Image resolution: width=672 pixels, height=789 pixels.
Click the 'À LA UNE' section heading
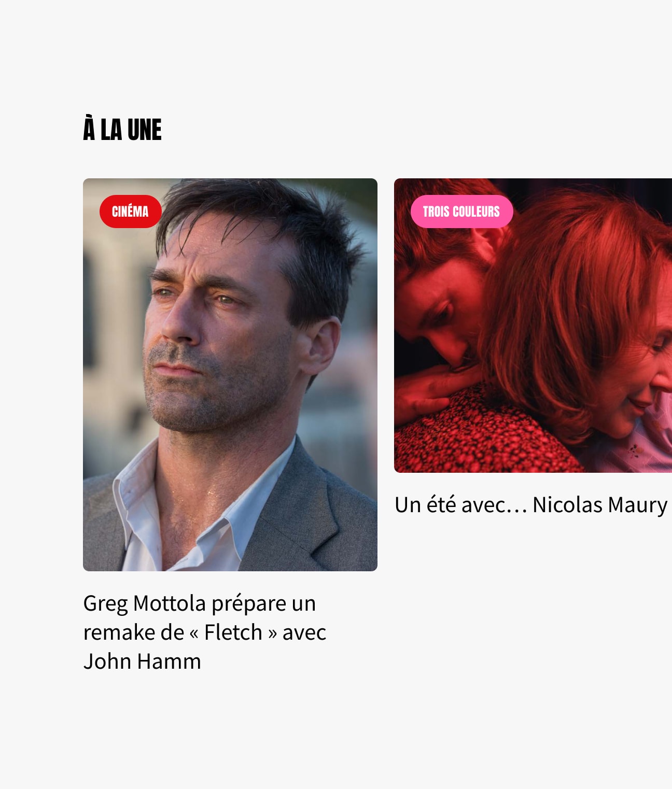pos(122,129)
